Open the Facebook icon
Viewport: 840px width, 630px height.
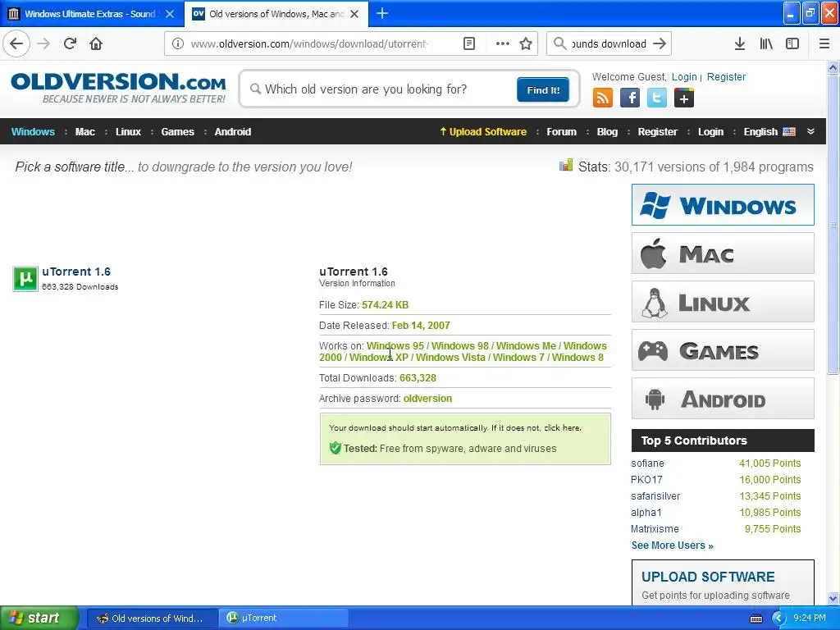630,98
